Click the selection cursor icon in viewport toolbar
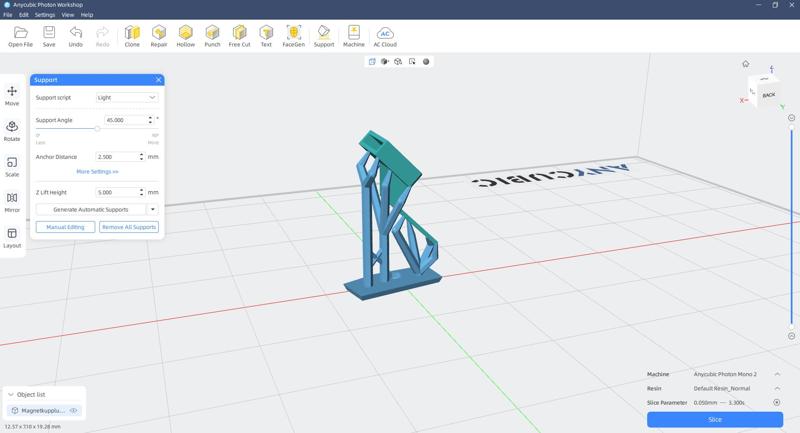The image size is (800, 433). pos(412,62)
